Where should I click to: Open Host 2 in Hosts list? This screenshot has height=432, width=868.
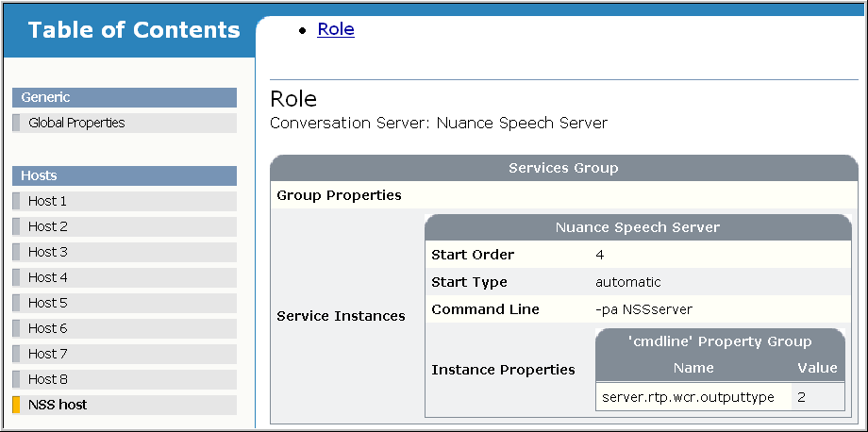click(x=47, y=226)
